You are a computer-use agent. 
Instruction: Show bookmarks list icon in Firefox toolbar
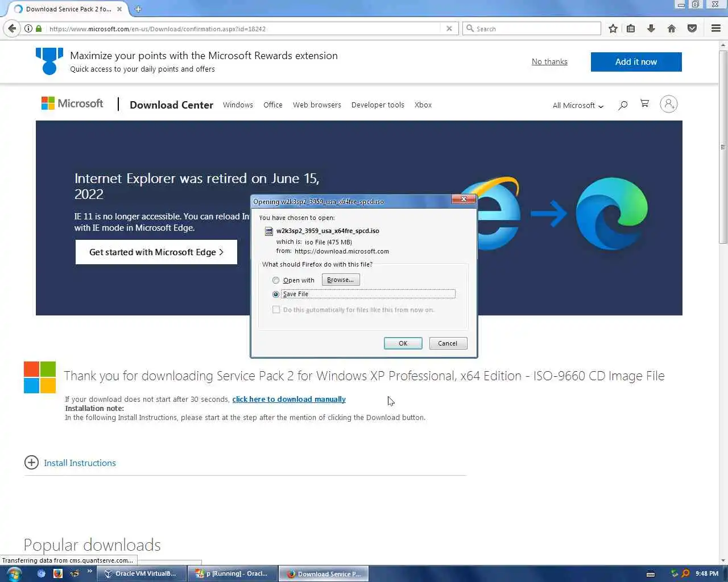(631, 28)
